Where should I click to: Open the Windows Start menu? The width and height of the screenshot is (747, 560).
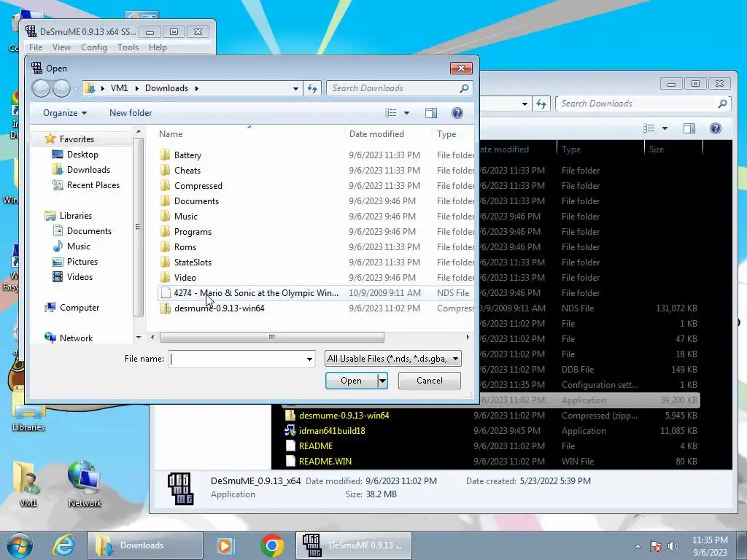(x=20, y=545)
